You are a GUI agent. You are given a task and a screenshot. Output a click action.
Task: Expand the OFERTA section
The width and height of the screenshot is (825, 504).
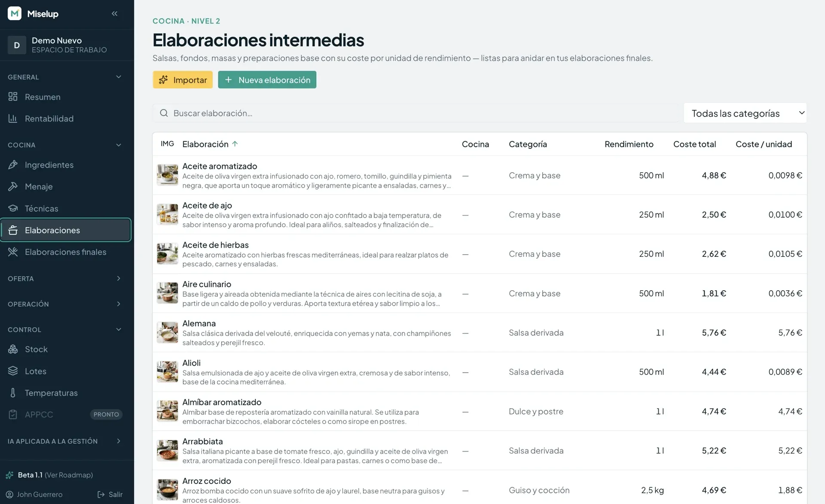click(119, 278)
